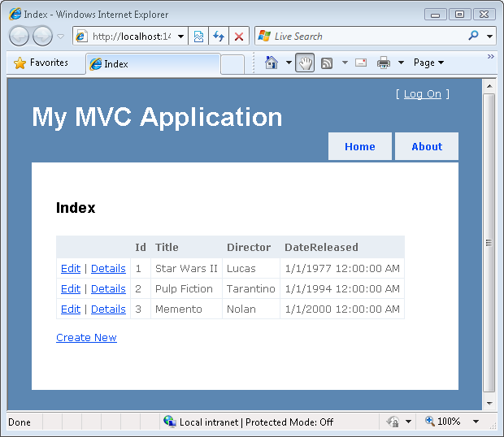Click the RSS feeds icon
This screenshot has width=504, height=437.
(x=327, y=63)
